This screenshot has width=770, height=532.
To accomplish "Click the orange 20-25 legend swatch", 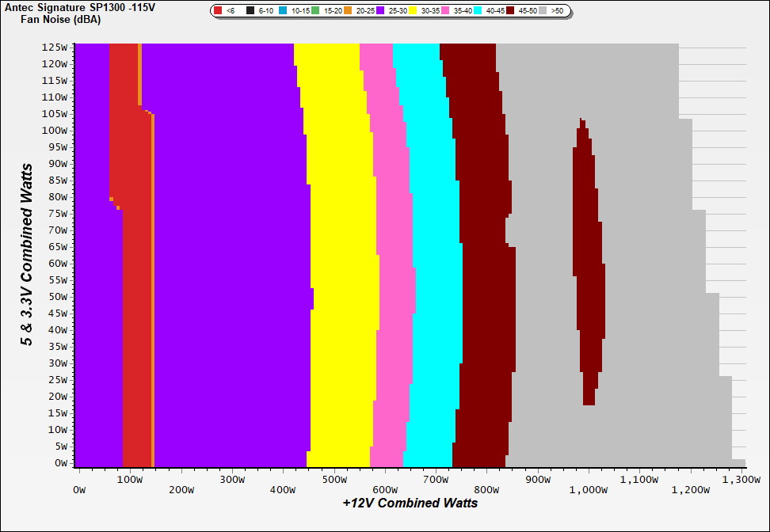I will click(349, 11).
